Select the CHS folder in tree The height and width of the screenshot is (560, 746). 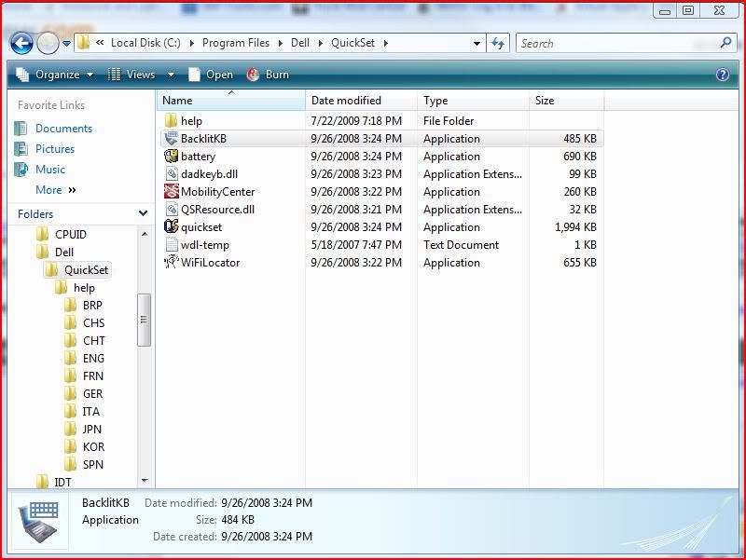coord(94,322)
